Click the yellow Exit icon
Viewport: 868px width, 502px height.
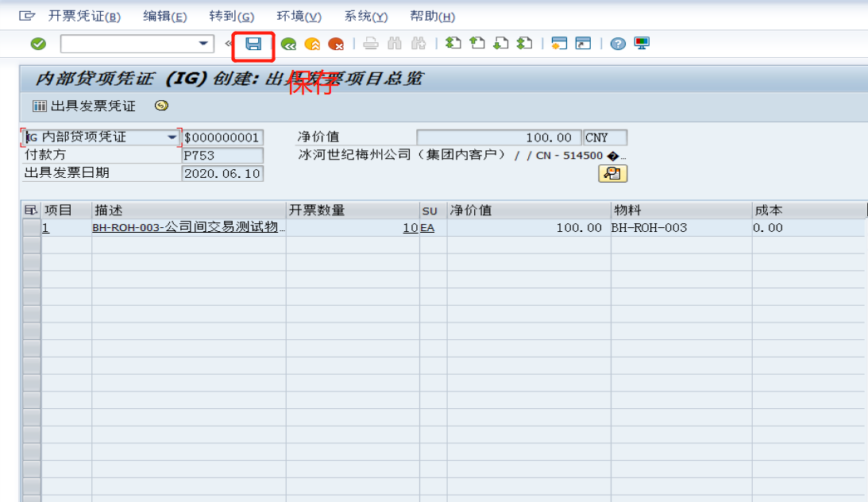312,44
